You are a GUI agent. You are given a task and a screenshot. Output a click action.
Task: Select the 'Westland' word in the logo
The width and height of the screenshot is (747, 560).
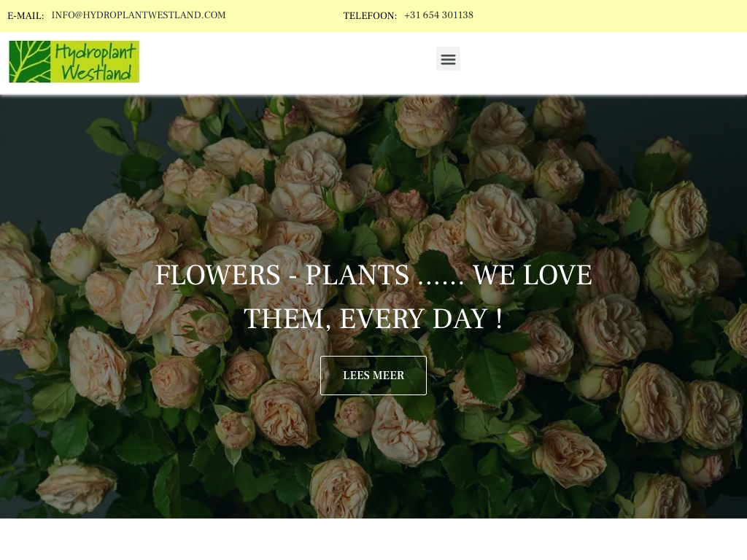point(96,72)
